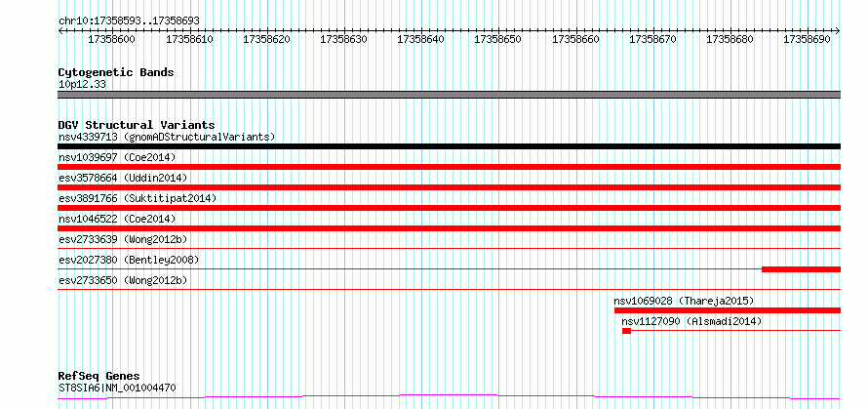The image size is (868, 409).
Task: Select the magenta ST8SIA6 gene line
Action: pyautogui.click(x=450, y=396)
